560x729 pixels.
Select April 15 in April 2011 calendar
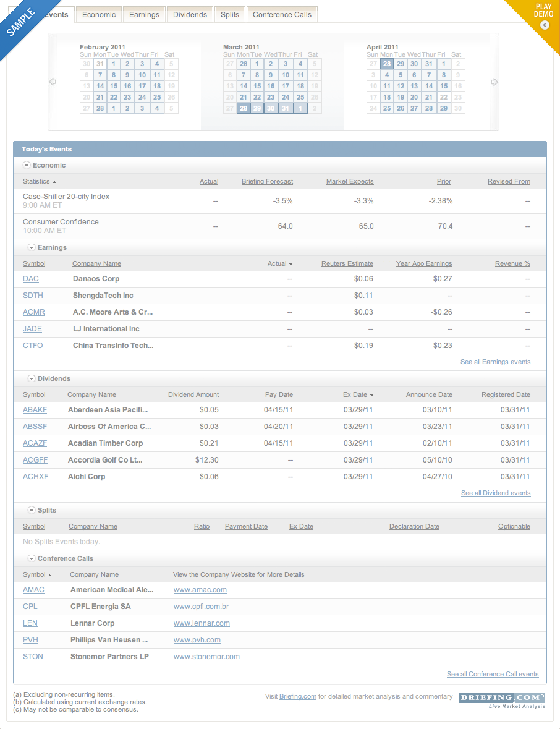coord(444,86)
